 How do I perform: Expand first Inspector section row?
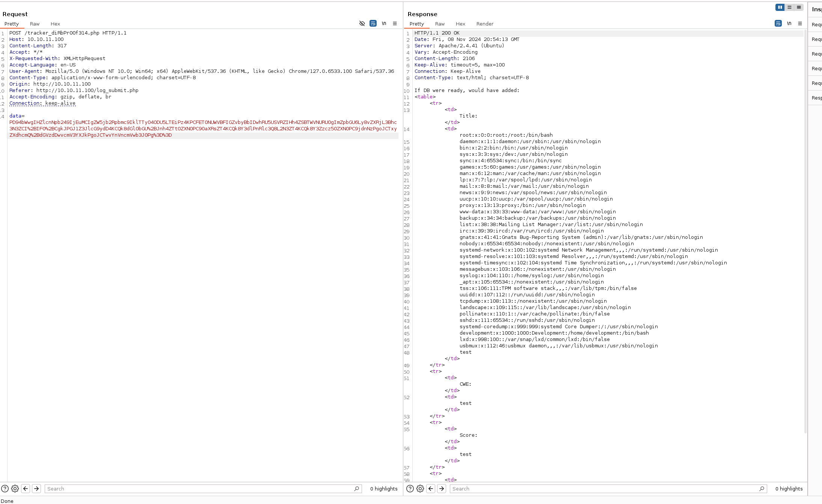[x=815, y=24]
